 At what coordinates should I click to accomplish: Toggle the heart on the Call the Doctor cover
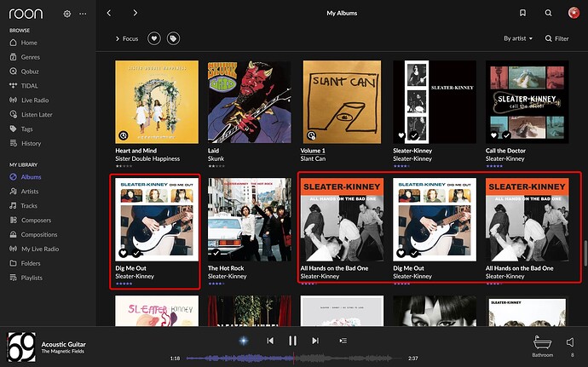494,135
